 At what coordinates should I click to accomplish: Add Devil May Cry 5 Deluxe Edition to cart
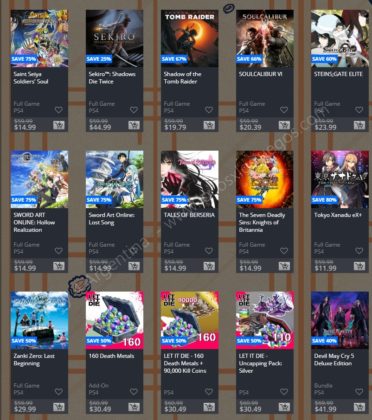359,407
